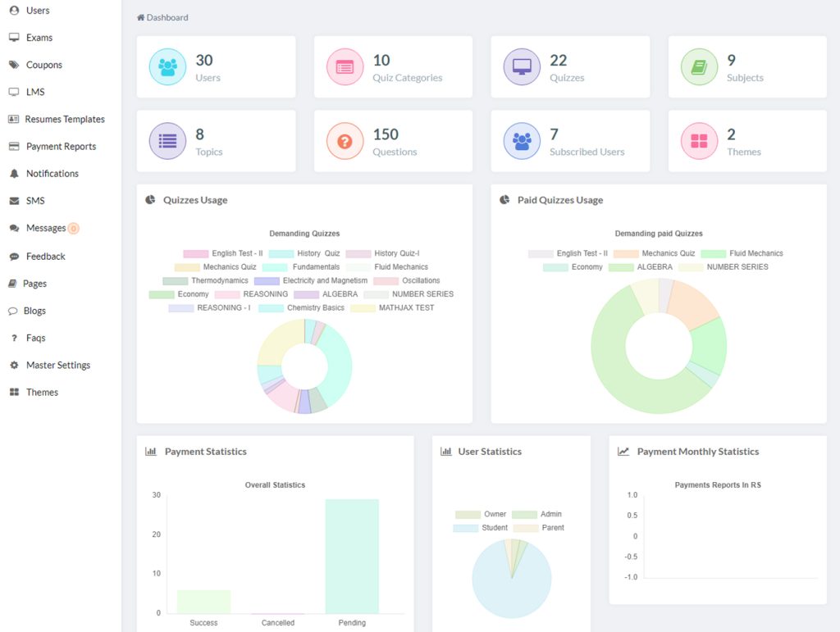Open Messages in the sidebar
Image resolution: width=840 pixels, height=632 pixels.
pos(46,228)
